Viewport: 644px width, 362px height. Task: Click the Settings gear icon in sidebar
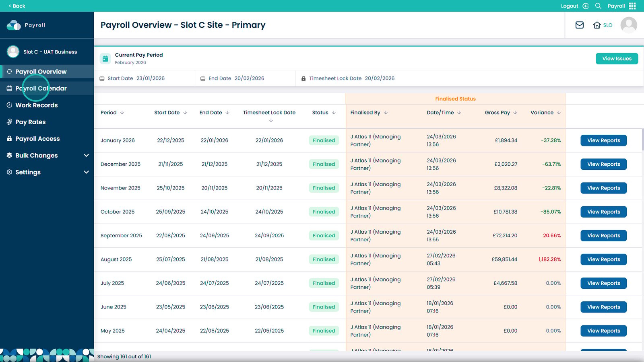point(9,172)
